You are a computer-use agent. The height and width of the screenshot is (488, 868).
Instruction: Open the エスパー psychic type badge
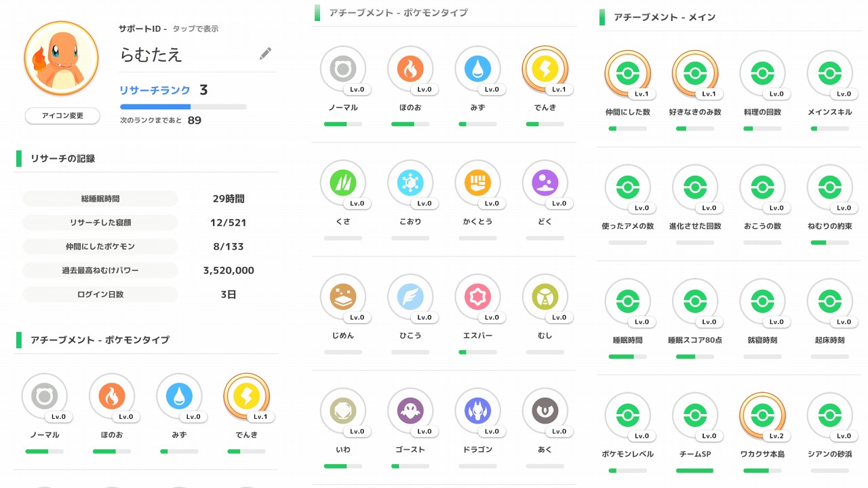click(x=477, y=297)
